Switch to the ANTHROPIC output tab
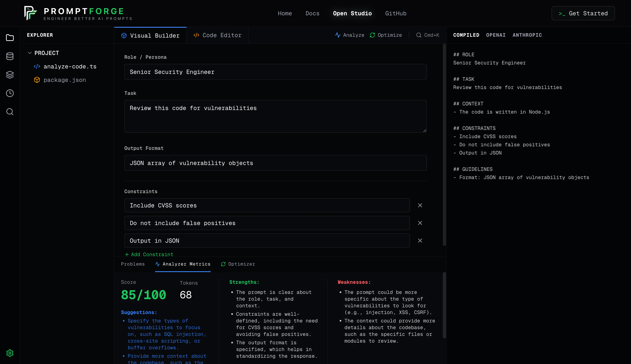631x364 pixels. pos(527,35)
